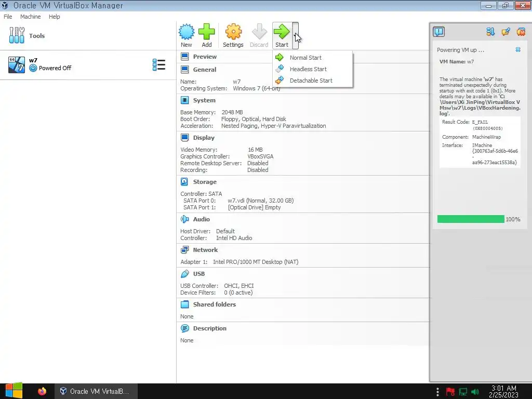Viewport: 532px width, 399px height.
Task: Click the green 100% progress bar
Action: coord(471,219)
